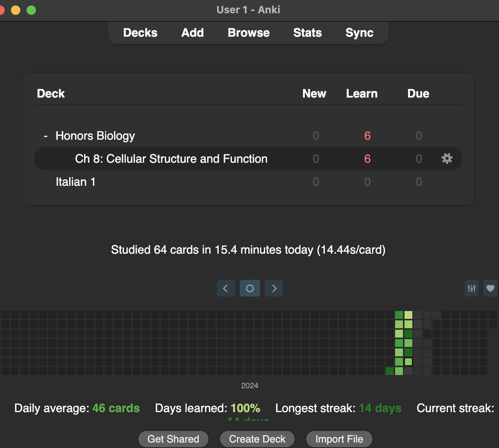
Task: Open heatmap settings sliders icon
Action: pos(472,288)
